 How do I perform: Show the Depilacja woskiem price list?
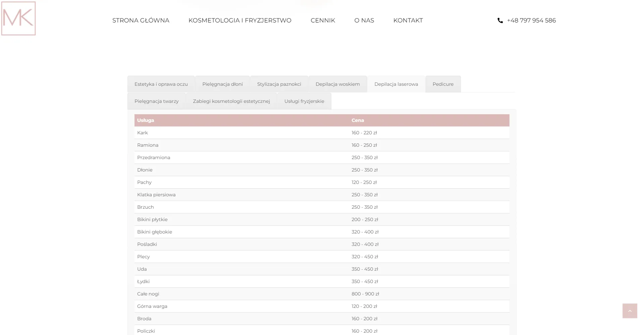337,84
